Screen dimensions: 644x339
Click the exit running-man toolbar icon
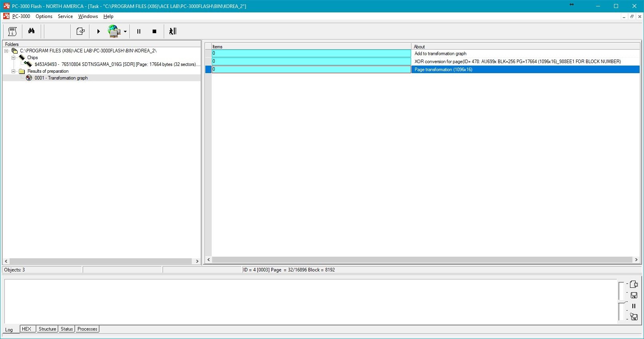(173, 31)
